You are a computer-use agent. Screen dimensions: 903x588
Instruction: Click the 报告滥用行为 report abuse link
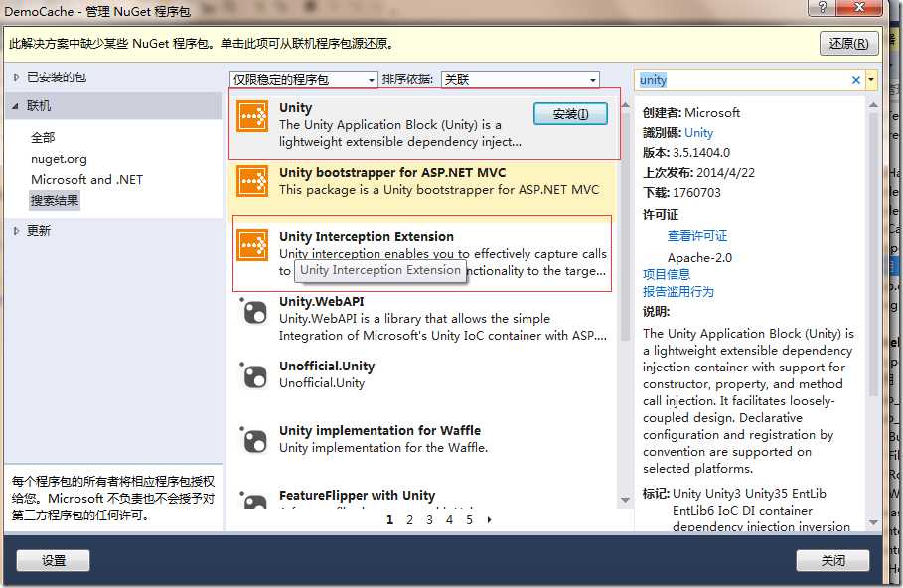coord(677,291)
